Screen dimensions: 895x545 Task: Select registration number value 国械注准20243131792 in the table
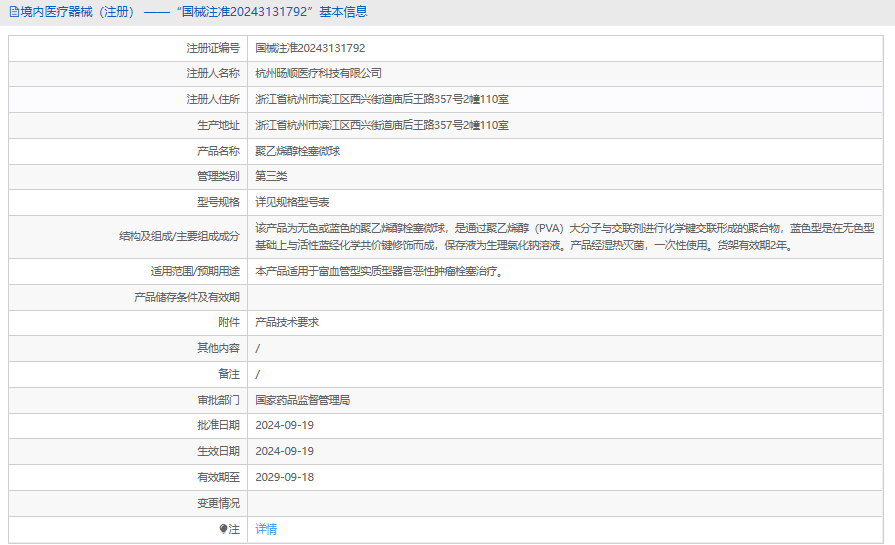(310, 48)
